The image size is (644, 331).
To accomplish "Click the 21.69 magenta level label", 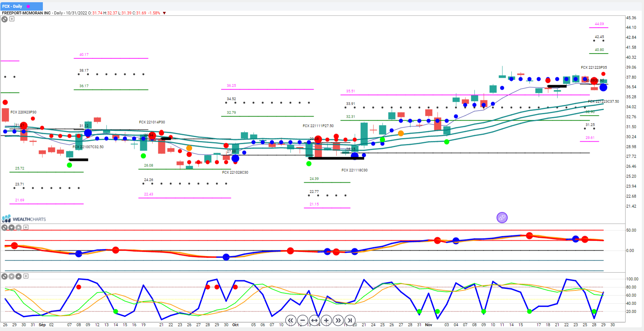I will click(20, 200).
